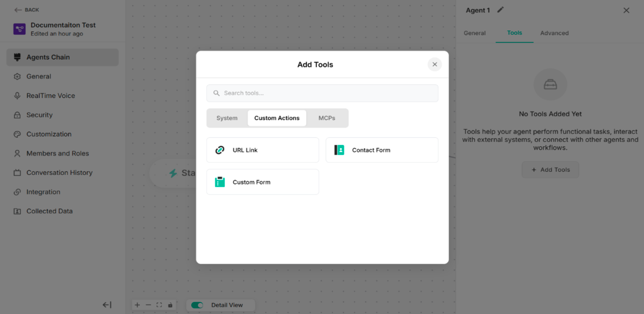644x314 pixels.
Task: Open Members and Roles in sidebar
Action: [62, 154]
